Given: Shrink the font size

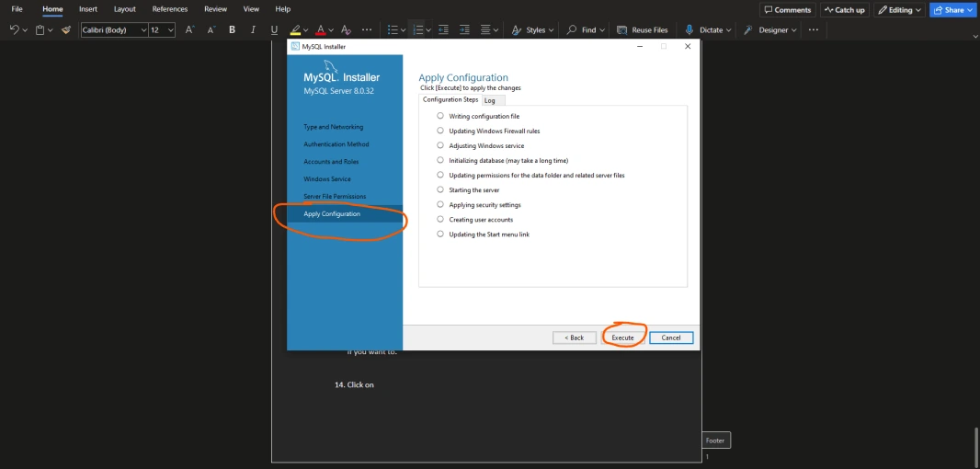Looking at the screenshot, I should coord(211,29).
